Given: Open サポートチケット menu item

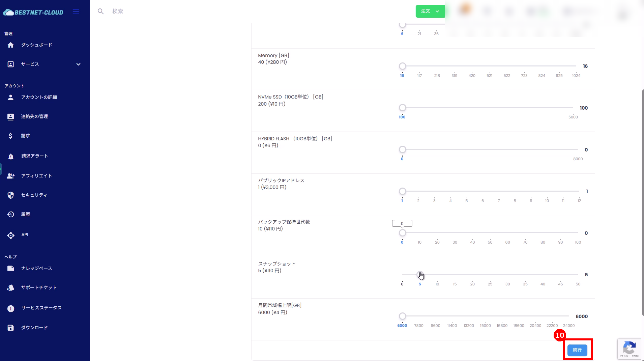Looking at the screenshot, I should (39, 287).
